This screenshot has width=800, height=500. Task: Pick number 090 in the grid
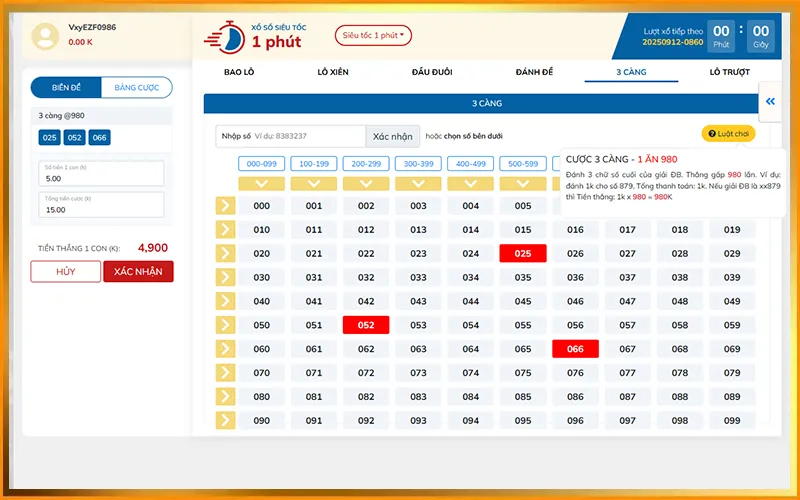(x=262, y=420)
